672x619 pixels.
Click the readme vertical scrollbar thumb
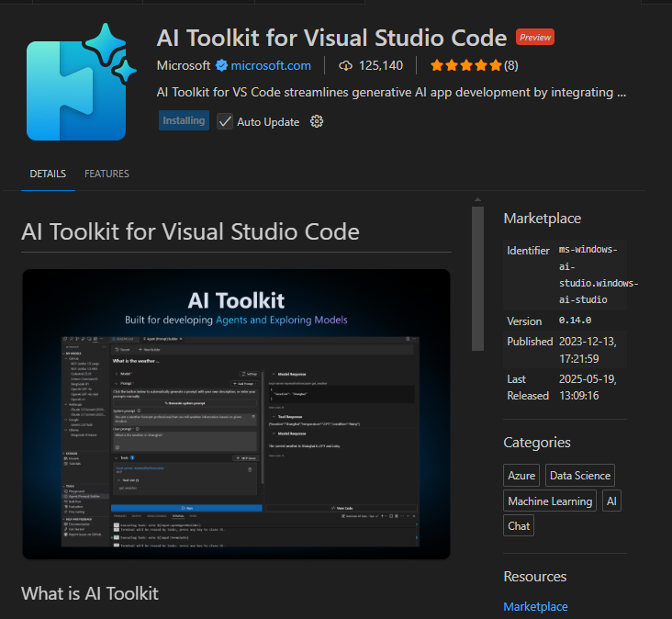(477, 278)
